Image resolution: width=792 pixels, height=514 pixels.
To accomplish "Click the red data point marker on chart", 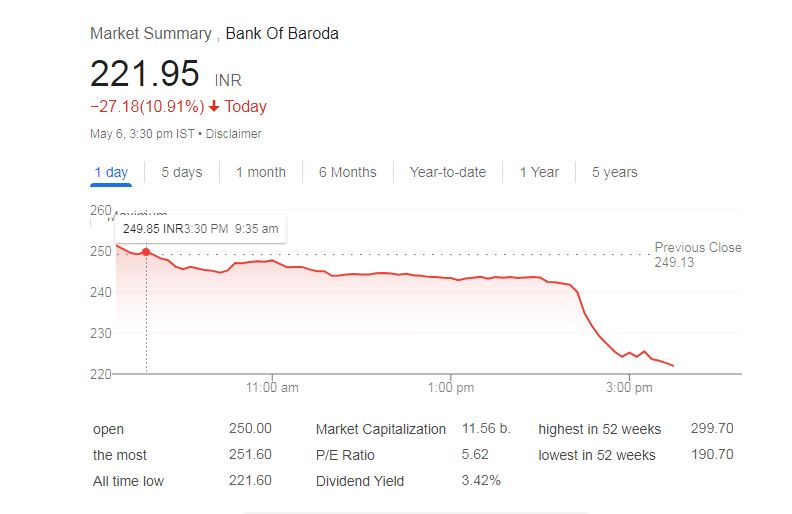I will 146,252.
